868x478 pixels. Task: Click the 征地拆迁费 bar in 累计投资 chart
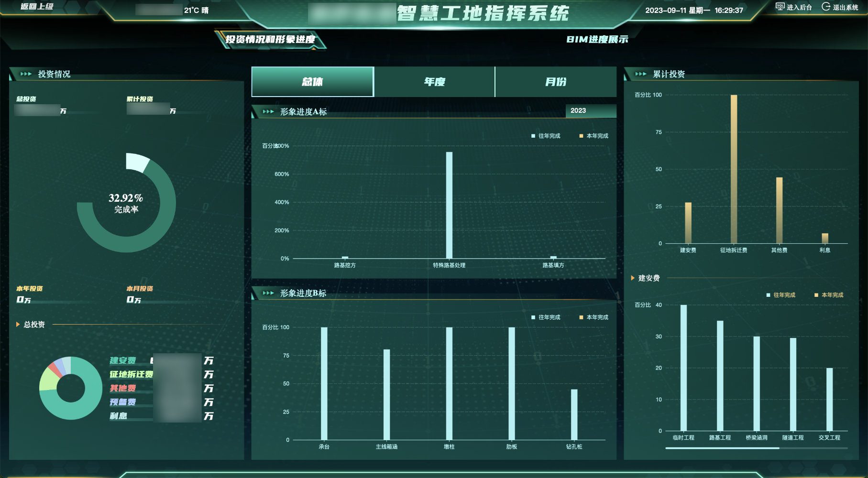[x=734, y=169]
